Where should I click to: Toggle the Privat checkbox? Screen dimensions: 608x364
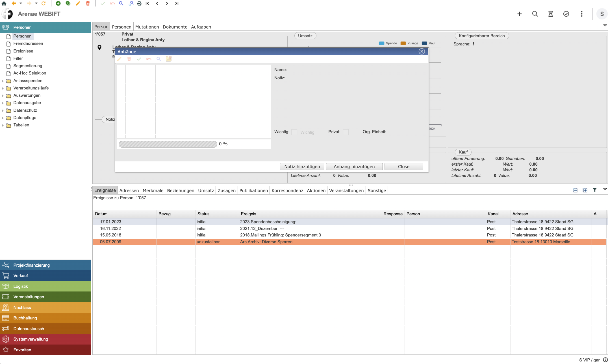345,132
